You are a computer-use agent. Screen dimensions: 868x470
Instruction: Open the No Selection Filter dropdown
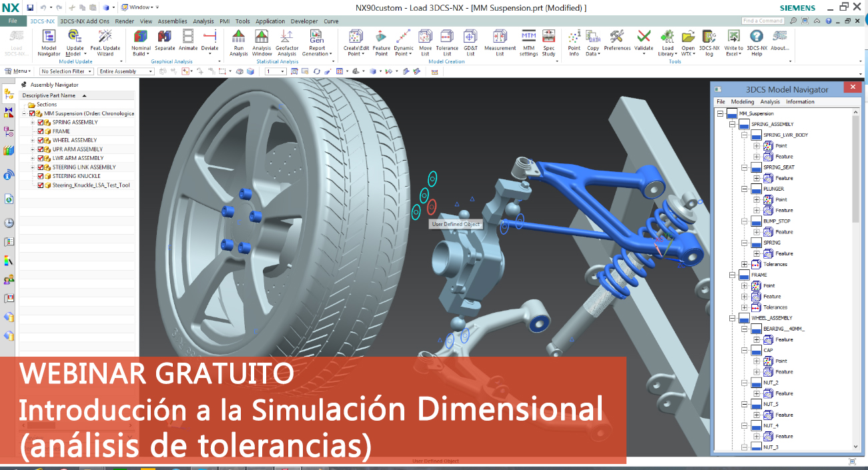67,71
